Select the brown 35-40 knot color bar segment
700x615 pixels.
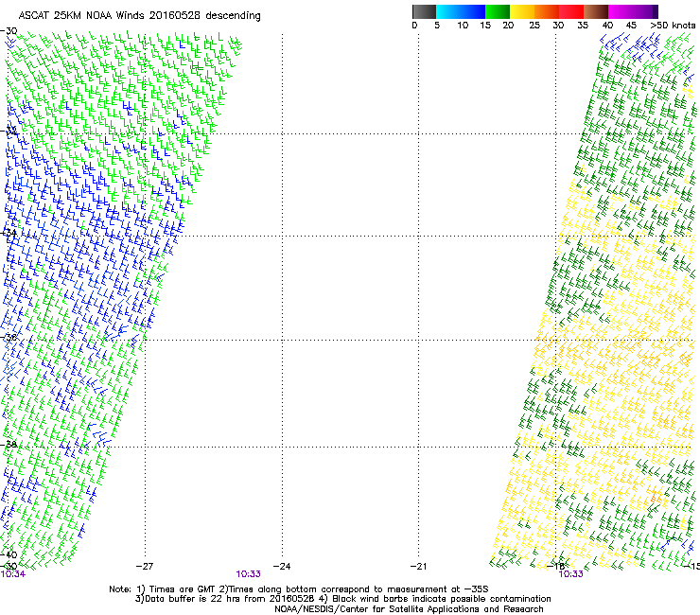click(x=596, y=11)
